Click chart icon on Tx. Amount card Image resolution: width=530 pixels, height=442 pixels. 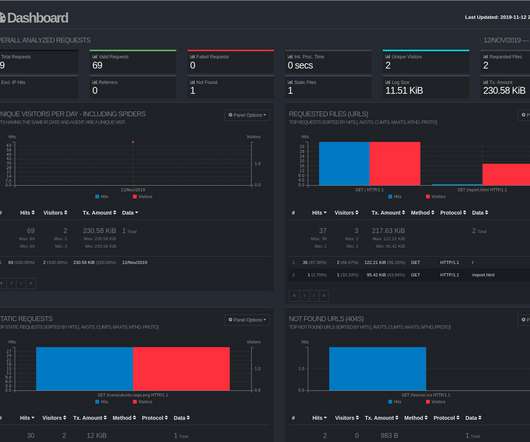(x=485, y=82)
